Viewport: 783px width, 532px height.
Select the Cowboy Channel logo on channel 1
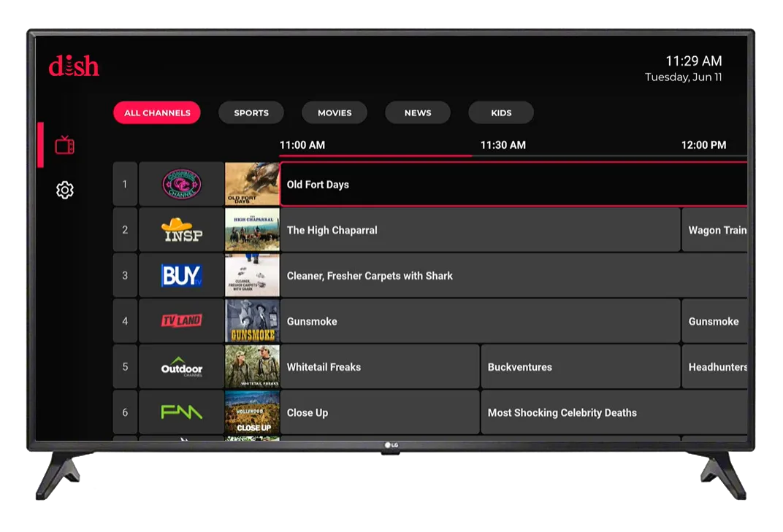[x=182, y=184]
